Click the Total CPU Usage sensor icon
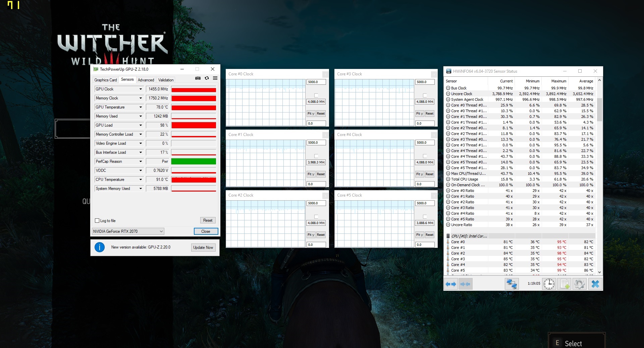 448,179
